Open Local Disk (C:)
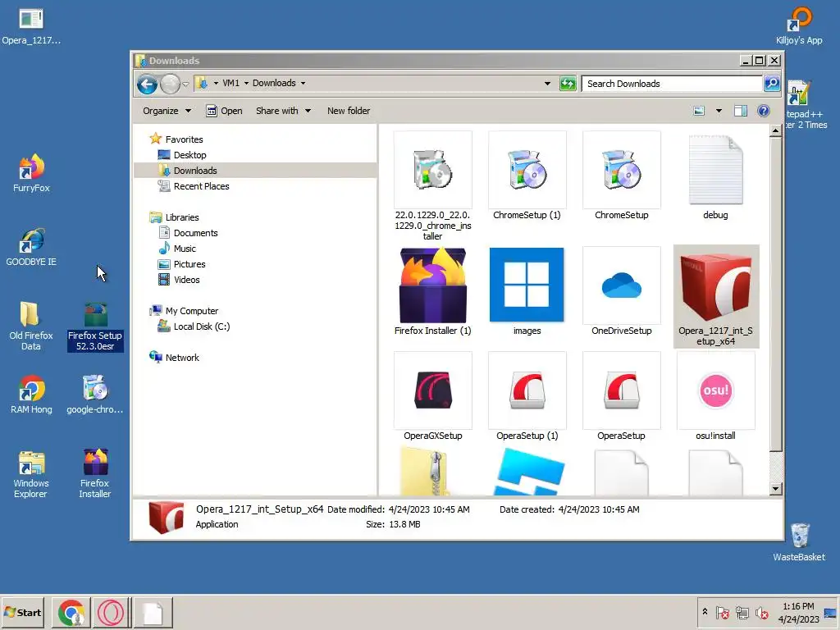The height and width of the screenshot is (630, 840). point(202,326)
